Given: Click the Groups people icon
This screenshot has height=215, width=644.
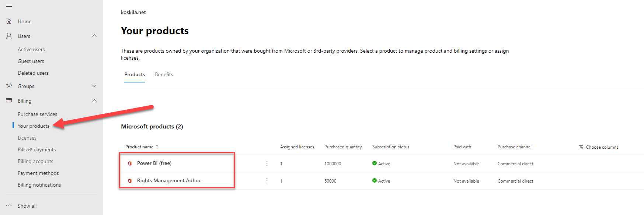Looking at the screenshot, I should (9, 86).
